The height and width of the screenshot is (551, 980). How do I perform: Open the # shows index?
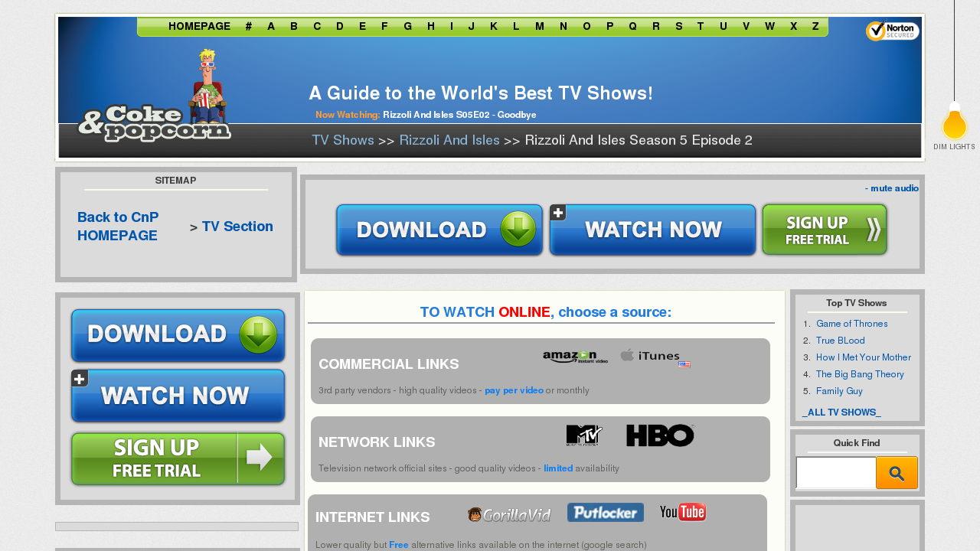249,26
